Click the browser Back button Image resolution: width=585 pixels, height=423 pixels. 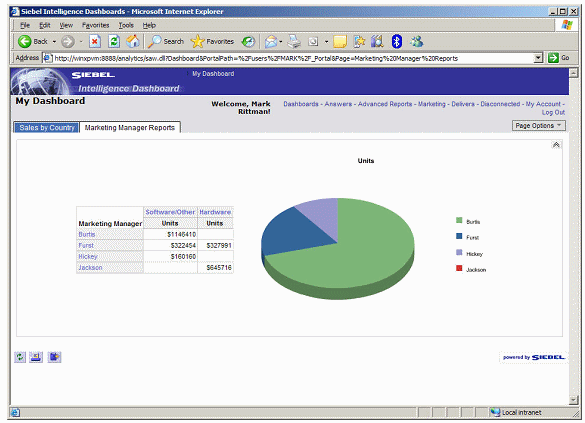[33, 41]
